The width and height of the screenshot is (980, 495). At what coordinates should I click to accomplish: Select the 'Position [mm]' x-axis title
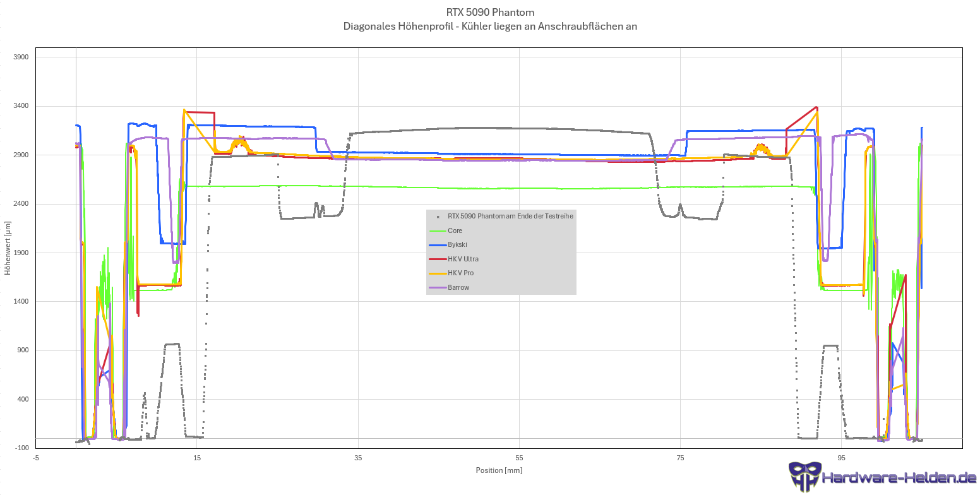[499, 470]
